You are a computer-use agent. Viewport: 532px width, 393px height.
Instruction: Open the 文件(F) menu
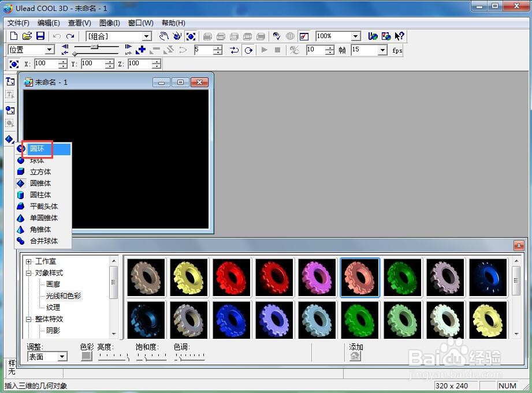tap(18, 23)
